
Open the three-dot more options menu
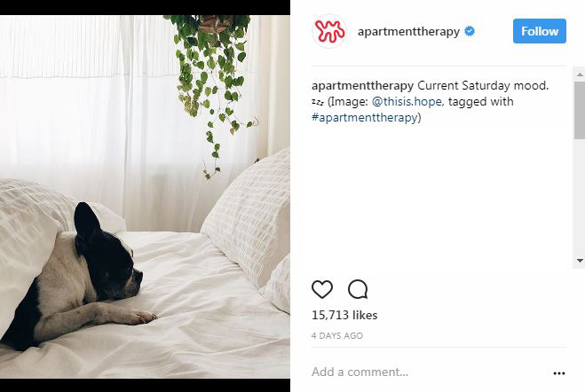[559, 373]
